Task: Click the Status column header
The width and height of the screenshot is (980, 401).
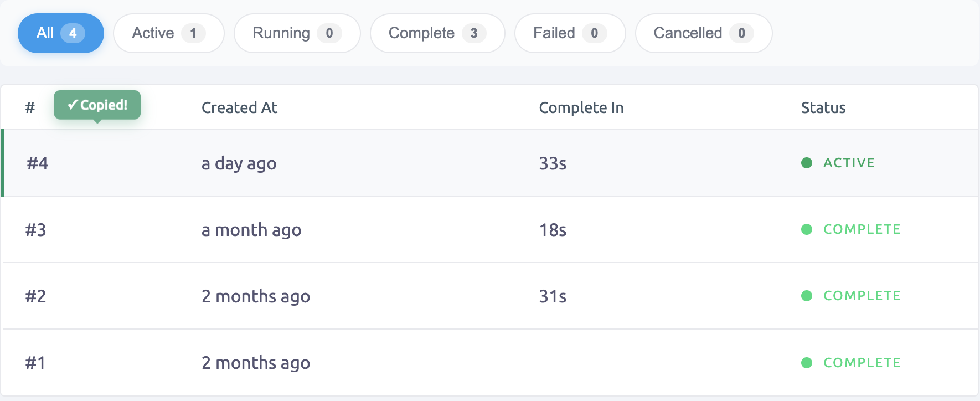Action: point(823,107)
